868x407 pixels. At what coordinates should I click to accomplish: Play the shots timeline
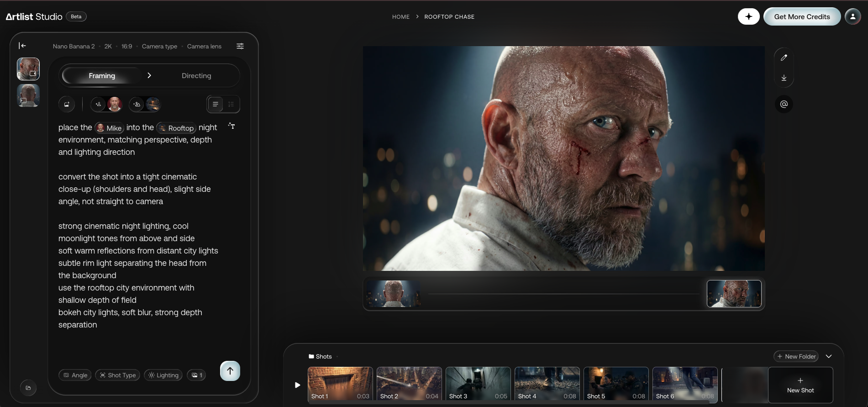click(297, 385)
